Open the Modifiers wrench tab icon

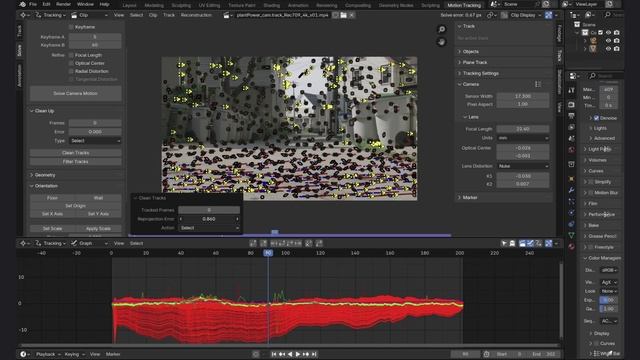[x=571, y=190]
